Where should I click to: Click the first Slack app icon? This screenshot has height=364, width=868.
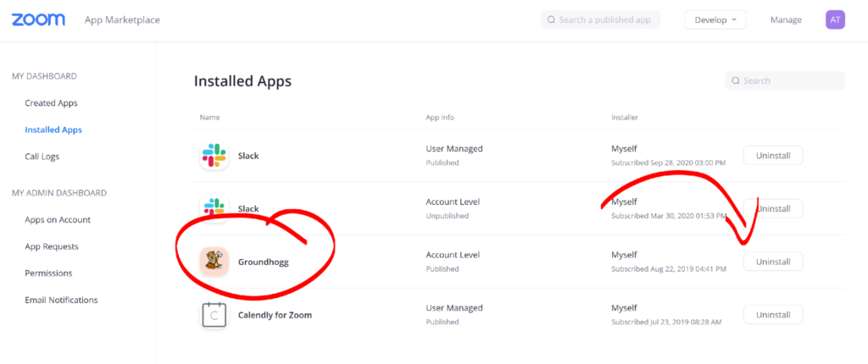point(214,156)
